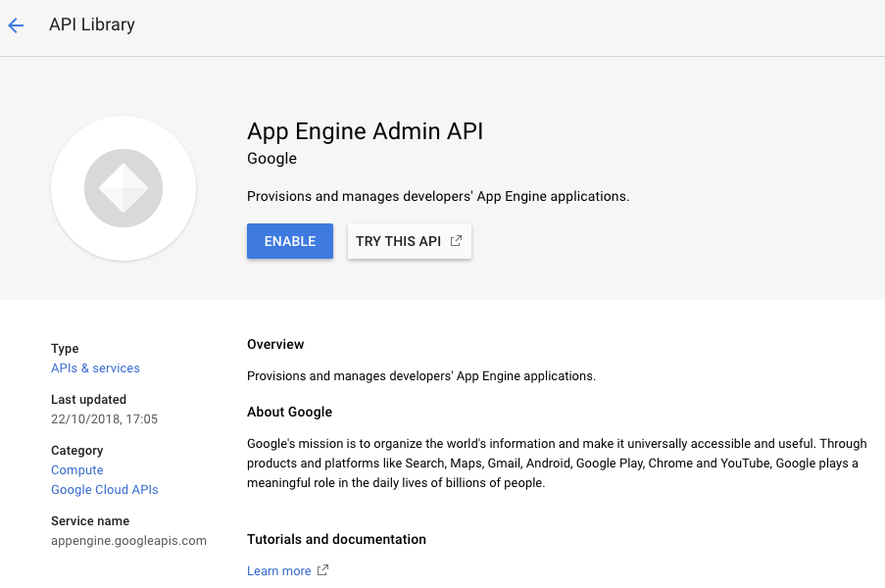Click external link icon on TRY THIS API
Viewport: 885px width, 588px height.
tap(456, 241)
